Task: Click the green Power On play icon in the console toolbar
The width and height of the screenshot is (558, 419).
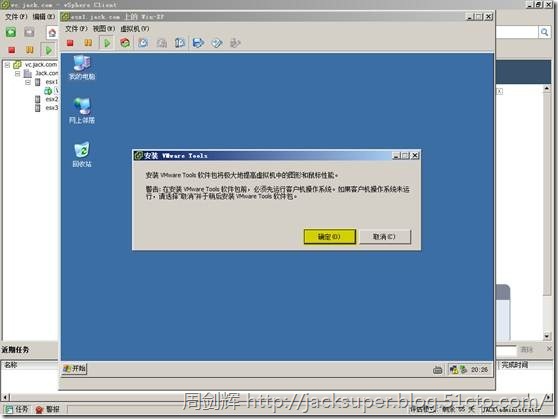Action: coord(107,43)
